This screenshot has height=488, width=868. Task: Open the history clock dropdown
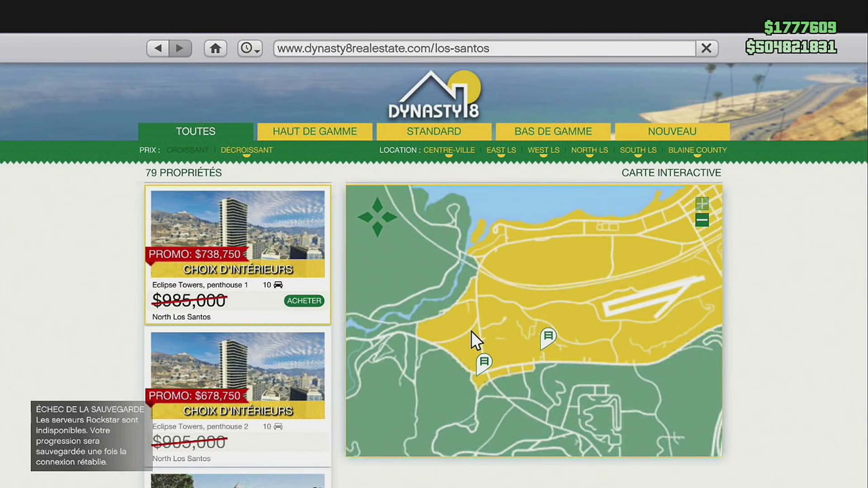click(250, 48)
